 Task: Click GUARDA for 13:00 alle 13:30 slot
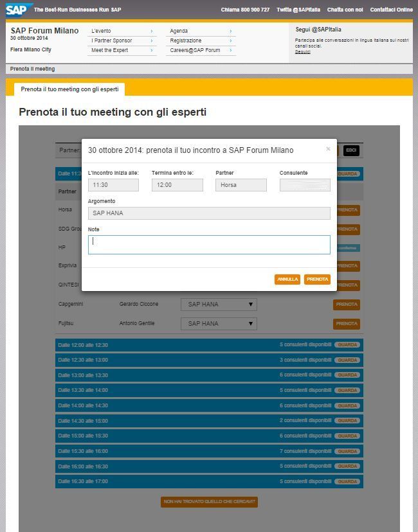pyautogui.click(x=347, y=375)
